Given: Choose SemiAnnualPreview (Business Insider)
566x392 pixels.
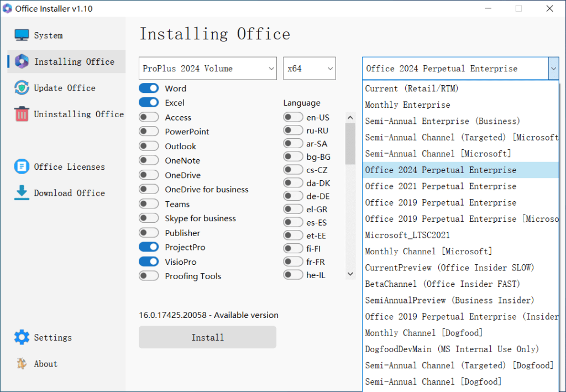Looking at the screenshot, I should 460,300.
